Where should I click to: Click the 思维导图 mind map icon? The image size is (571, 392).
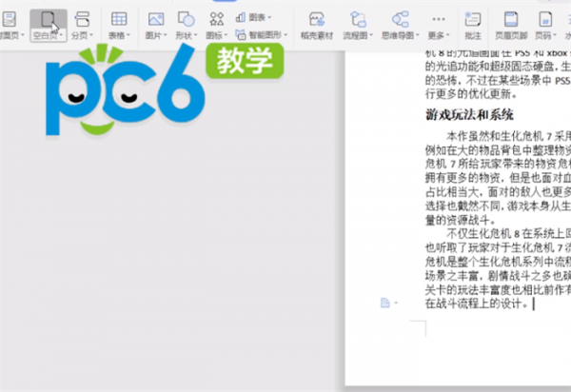(401, 19)
